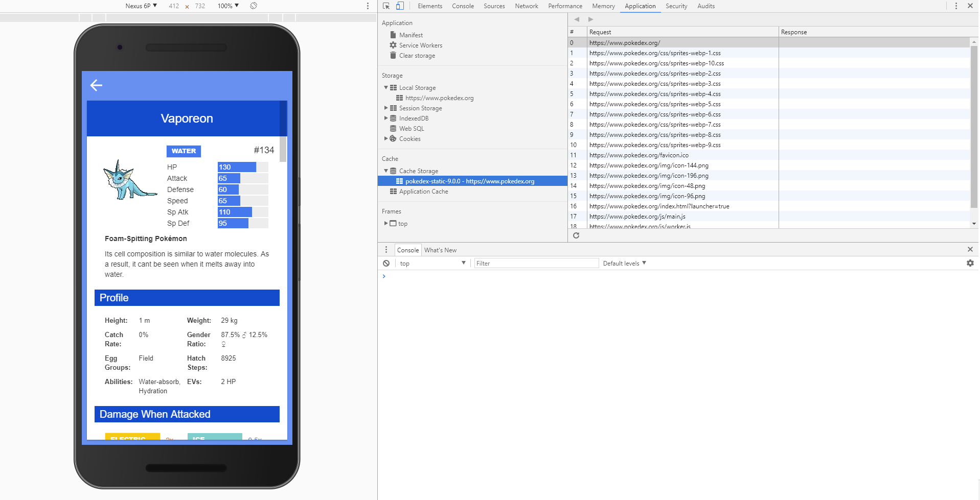Click the Defense stat bar
This screenshot has height=500, width=980.
(242, 189)
